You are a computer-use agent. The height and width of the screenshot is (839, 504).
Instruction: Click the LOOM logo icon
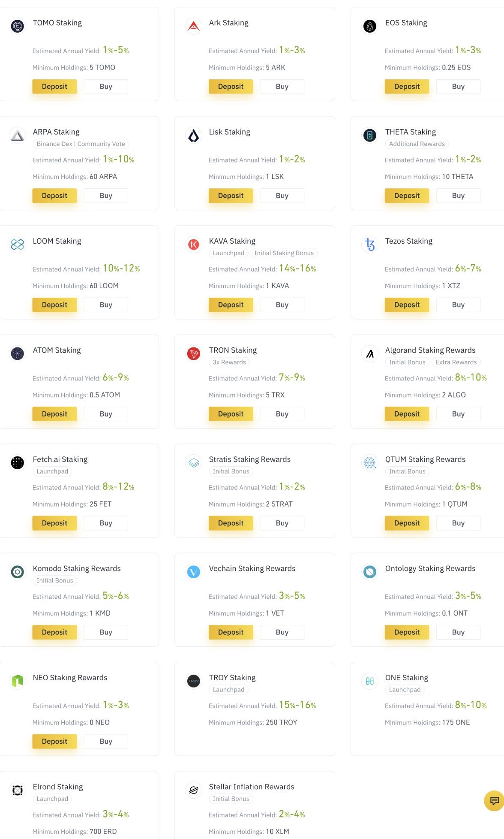[x=18, y=244]
